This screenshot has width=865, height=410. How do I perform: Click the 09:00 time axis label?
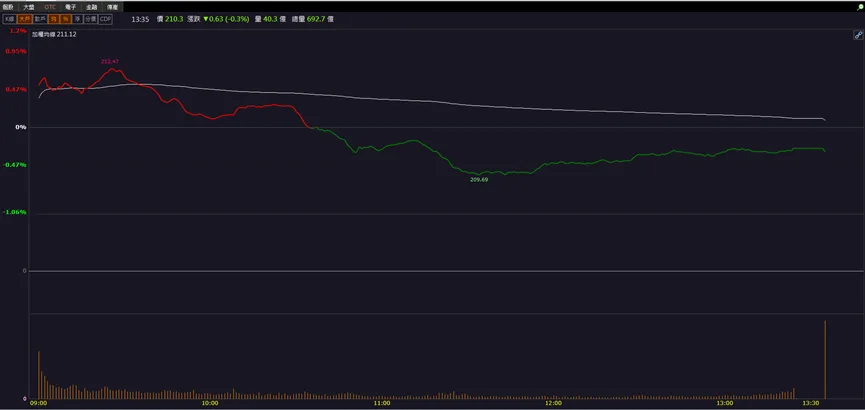tap(39, 403)
